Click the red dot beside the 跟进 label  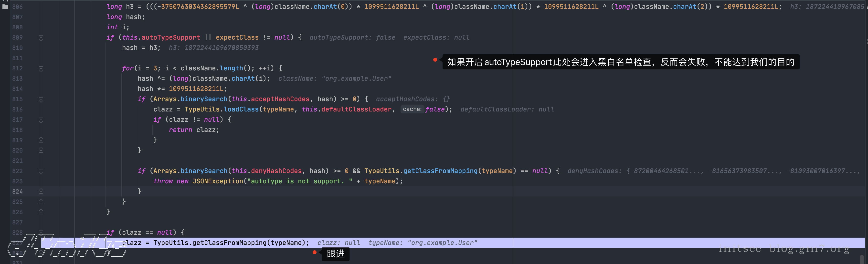tap(314, 252)
